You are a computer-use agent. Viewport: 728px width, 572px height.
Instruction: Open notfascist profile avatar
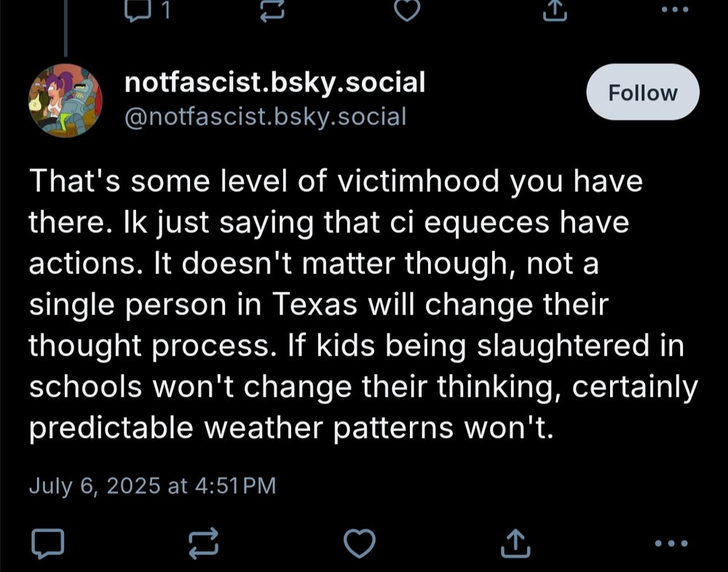[66, 100]
